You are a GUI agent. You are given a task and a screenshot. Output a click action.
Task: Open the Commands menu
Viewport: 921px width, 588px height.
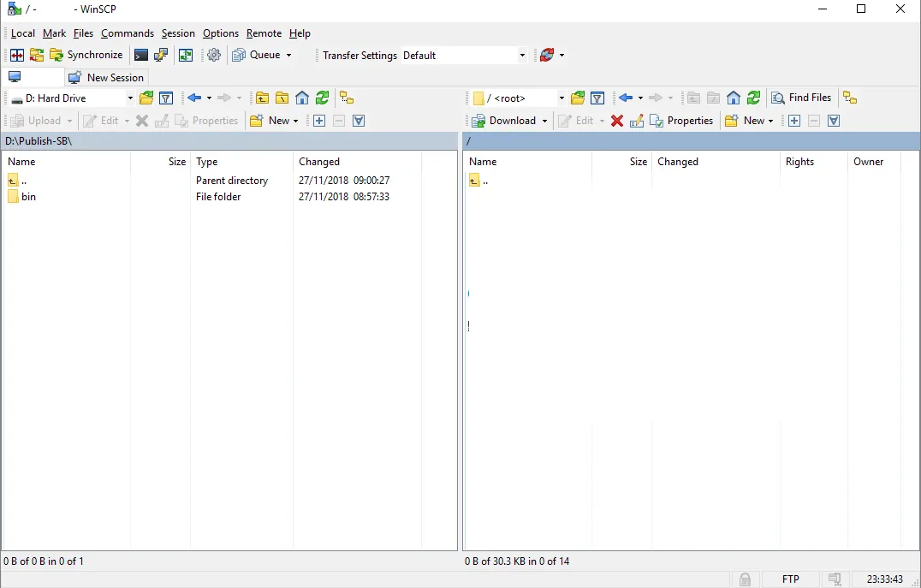pos(128,33)
